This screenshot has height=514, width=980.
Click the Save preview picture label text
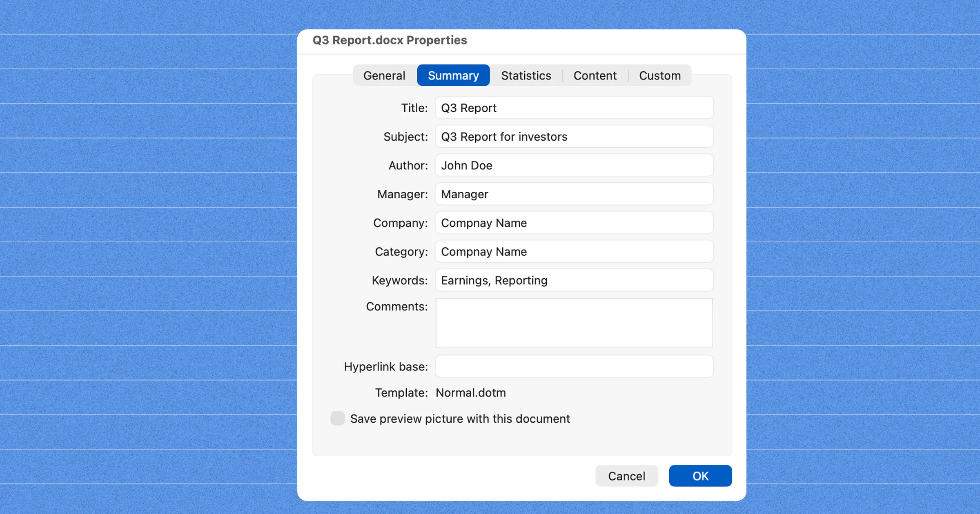tap(460, 419)
